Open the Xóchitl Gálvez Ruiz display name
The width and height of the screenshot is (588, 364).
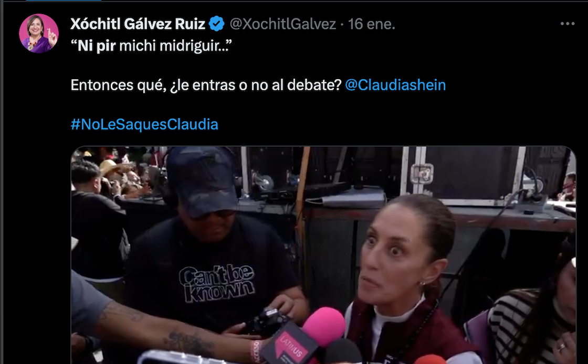click(x=138, y=24)
